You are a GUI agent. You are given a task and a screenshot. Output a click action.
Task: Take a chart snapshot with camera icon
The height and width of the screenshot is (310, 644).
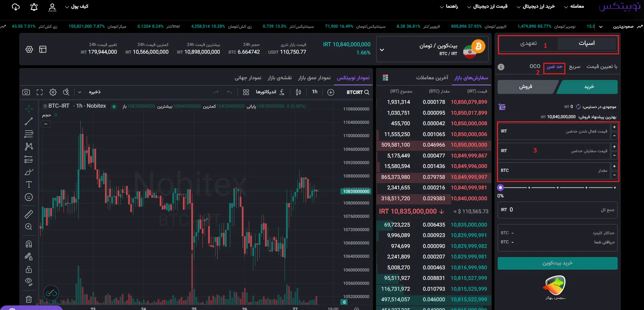pos(26,92)
